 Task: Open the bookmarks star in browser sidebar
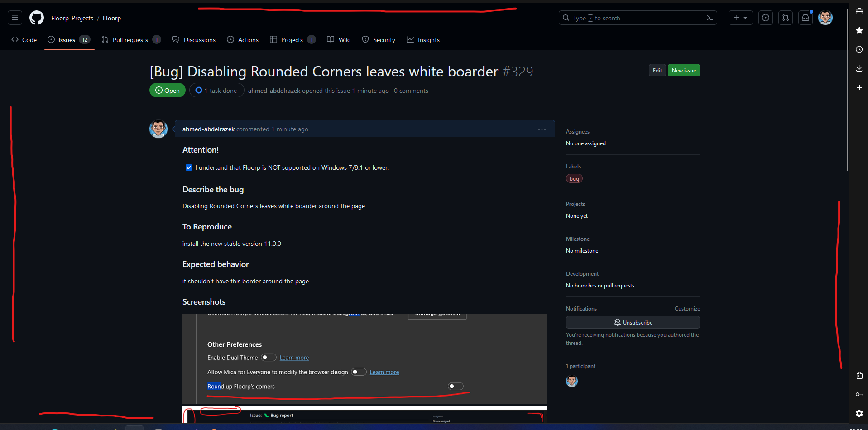[859, 30]
